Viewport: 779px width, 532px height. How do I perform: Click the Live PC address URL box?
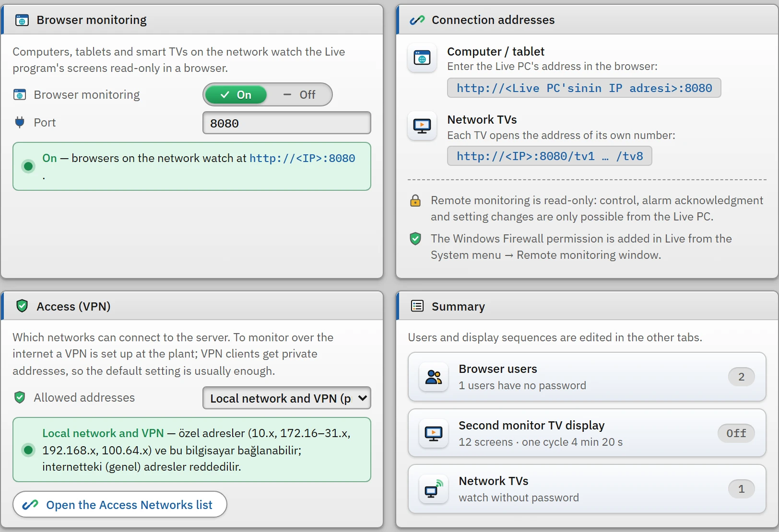tap(584, 88)
